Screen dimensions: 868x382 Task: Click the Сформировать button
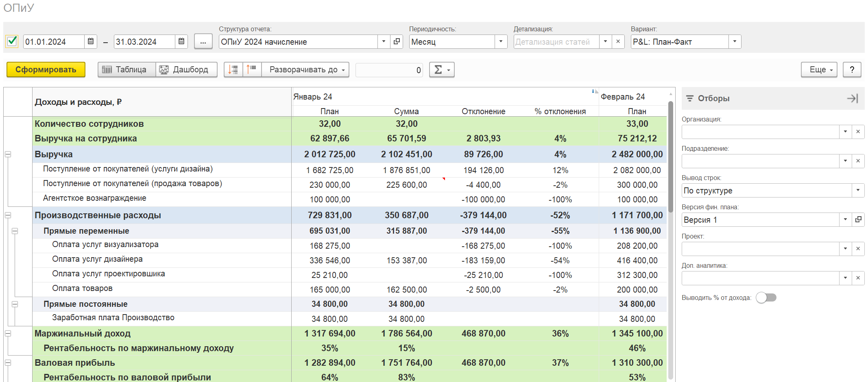(46, 69)
